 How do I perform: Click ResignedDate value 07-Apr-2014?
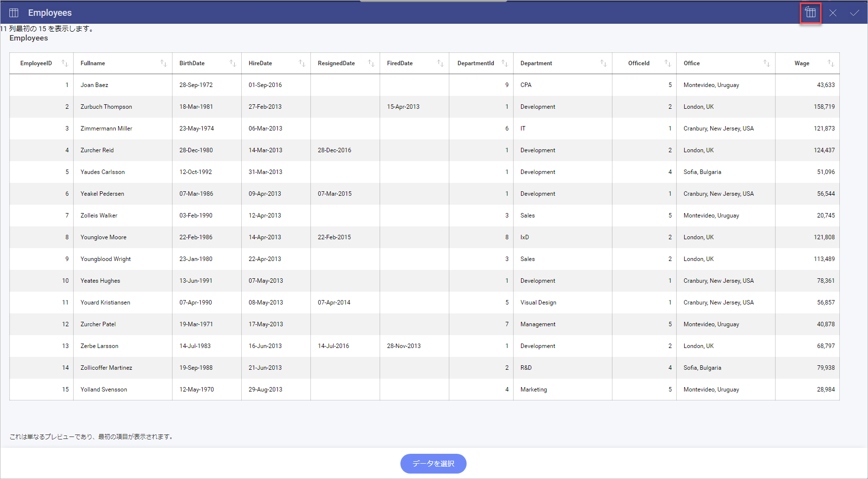pyautogui.click(x=334, y=303)
